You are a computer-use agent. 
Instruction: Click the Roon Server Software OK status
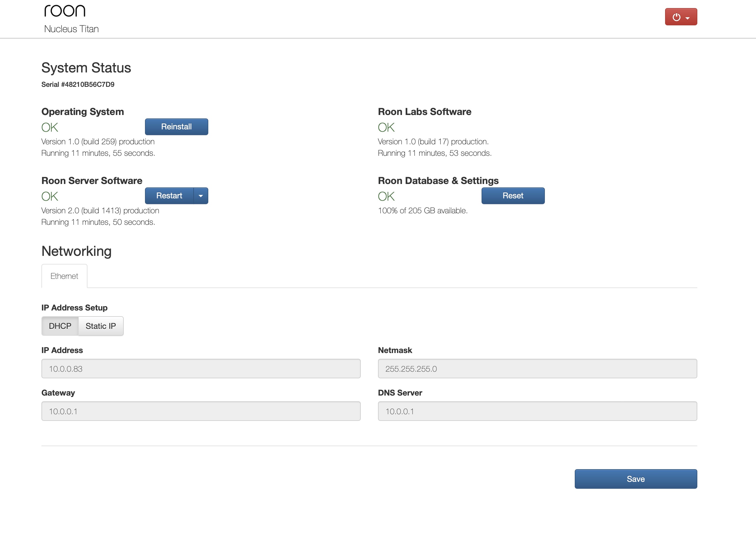50,196
